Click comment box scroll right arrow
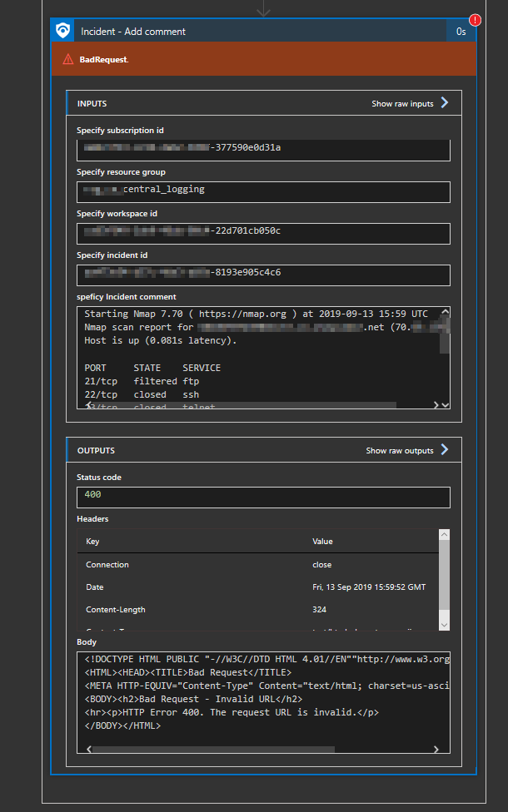The image size is (508, 812). click(x=436, y=405)
